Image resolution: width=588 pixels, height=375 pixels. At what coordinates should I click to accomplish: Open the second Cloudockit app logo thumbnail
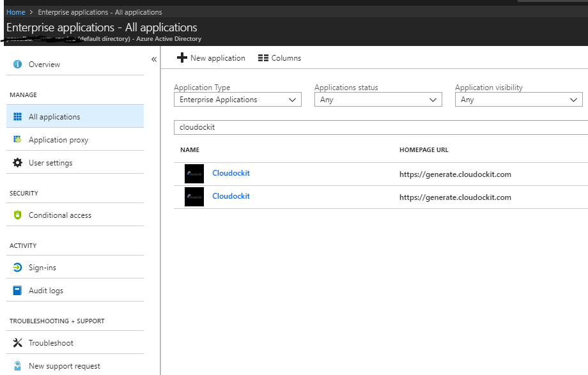click(x=194, y=197)
